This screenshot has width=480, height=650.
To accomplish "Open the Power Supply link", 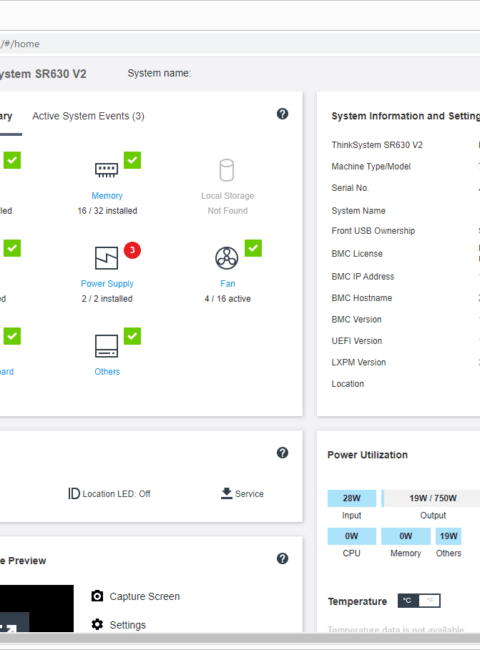I will 107,284.
